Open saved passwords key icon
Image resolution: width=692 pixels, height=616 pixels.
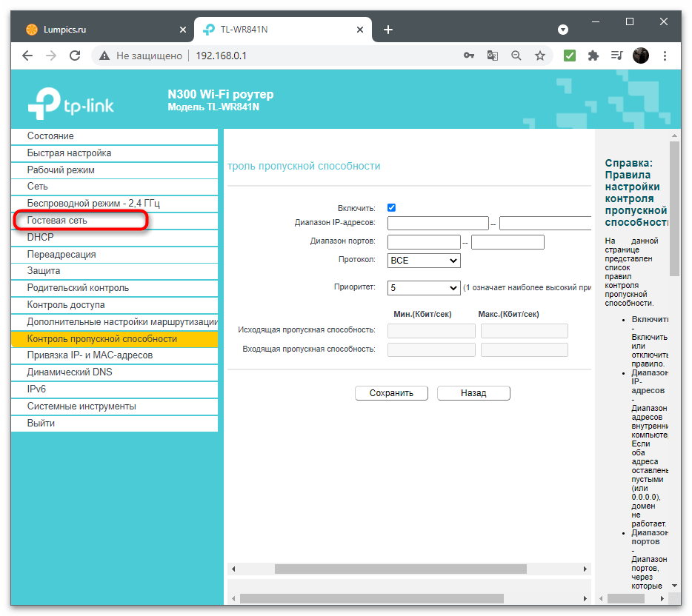[x=469, y=56]
